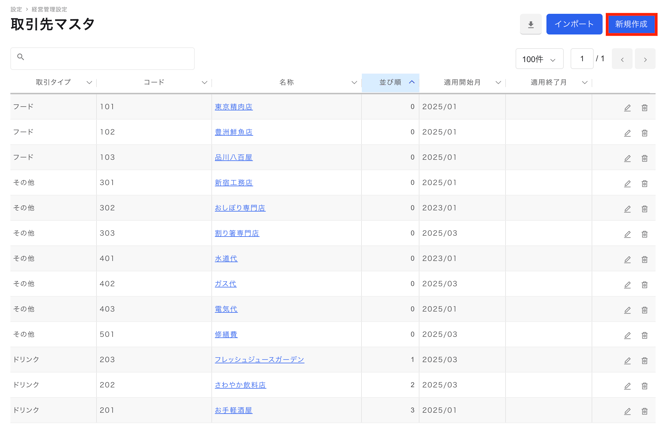Delete row 303 with trash icon
The image size is (670, 434).
[x=644, y=234]
